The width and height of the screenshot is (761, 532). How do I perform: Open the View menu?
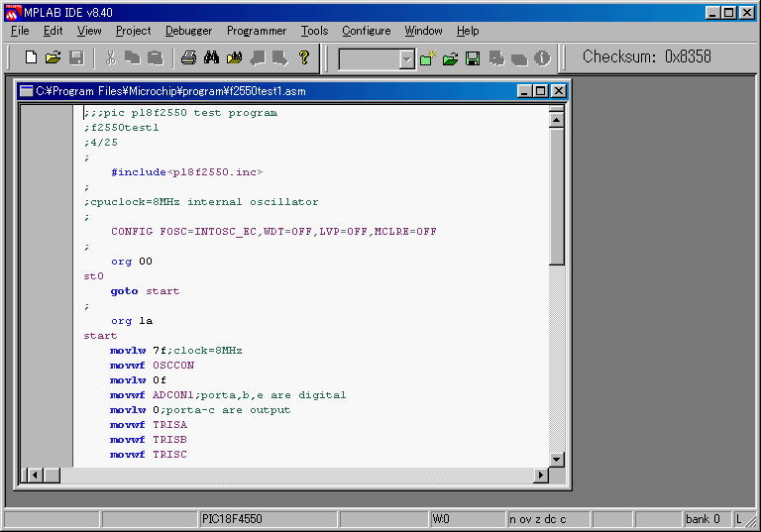pos(89,31)
